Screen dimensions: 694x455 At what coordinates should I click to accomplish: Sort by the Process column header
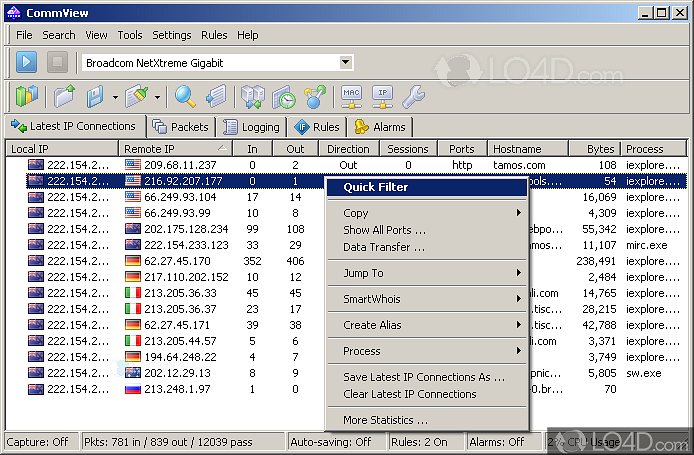[654, 149]
